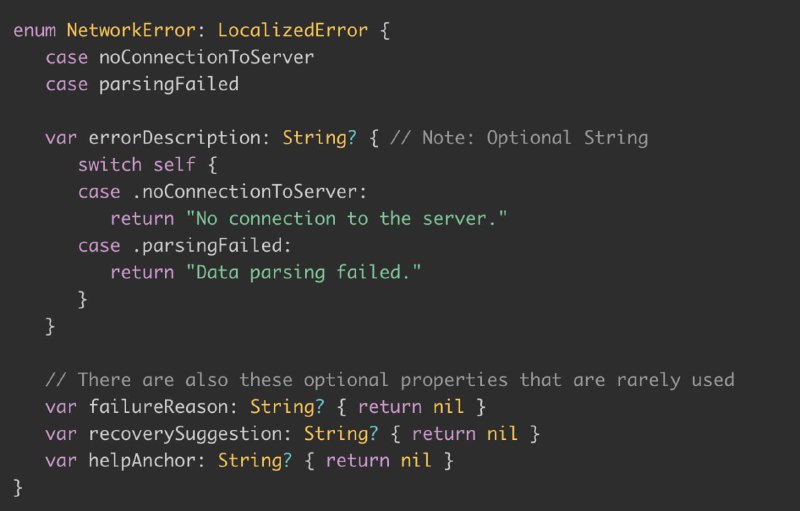This screenshot has height=511, width=800.
Task: Click the recoverySuggestion property name
Action: coord(185,435)
